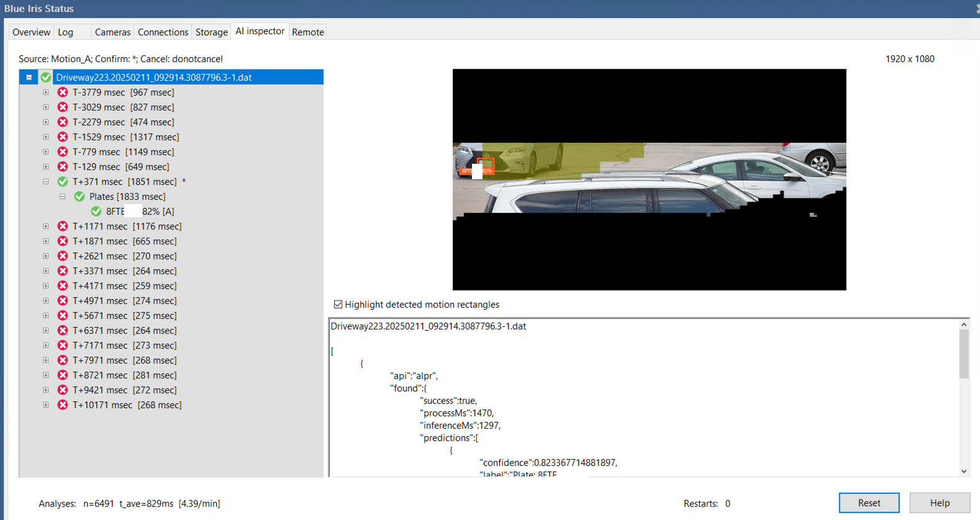Click red X icon on T+2621 msec row
Viewport: 980px width, 520px height.
click(63, 256)
